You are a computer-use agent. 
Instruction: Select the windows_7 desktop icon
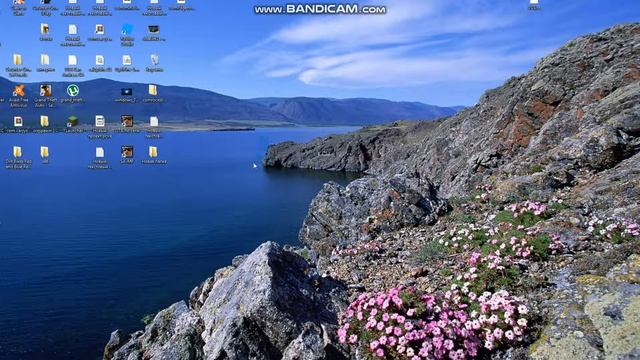click(127, 91)
